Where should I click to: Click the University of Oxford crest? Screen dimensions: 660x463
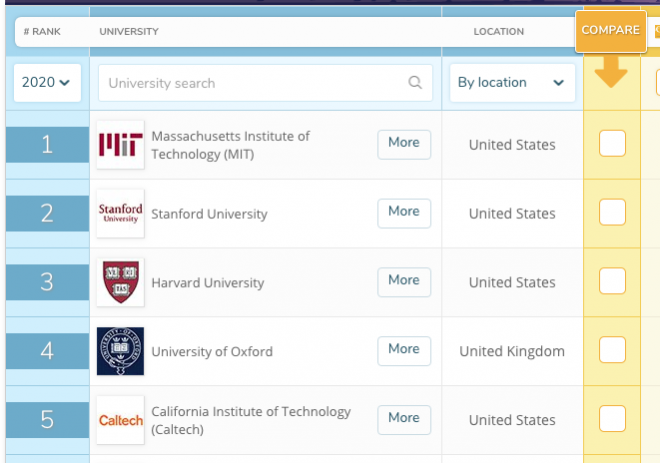click(120, 351)
